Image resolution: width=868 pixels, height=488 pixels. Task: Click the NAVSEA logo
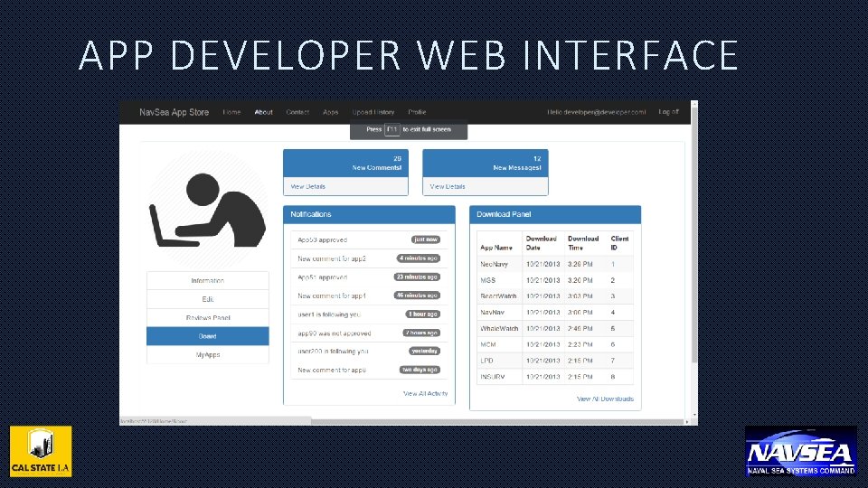coord(800,451)
